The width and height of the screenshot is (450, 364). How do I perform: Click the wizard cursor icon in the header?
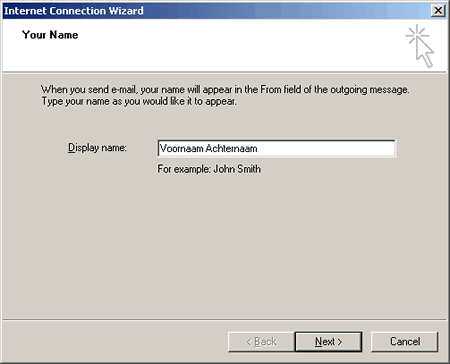coord(420,46)
